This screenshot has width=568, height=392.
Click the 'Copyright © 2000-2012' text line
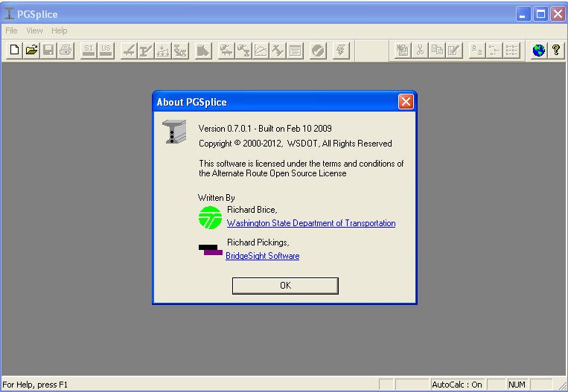pyautogui.click(x=296, y=144)
